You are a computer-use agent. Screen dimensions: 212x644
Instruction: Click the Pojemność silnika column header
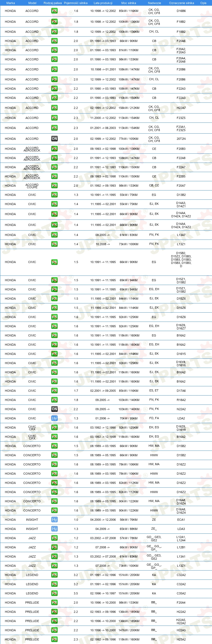tap(76, 3)
